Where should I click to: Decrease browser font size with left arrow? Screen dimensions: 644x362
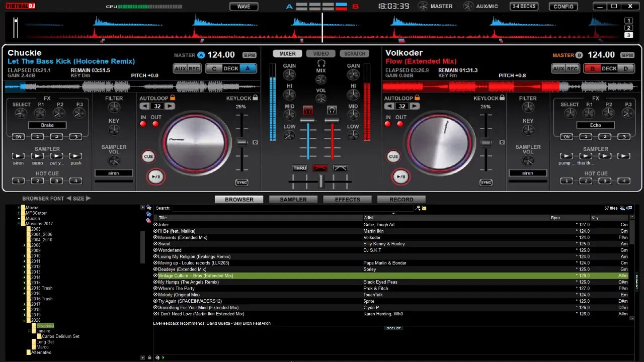point(69,199)
